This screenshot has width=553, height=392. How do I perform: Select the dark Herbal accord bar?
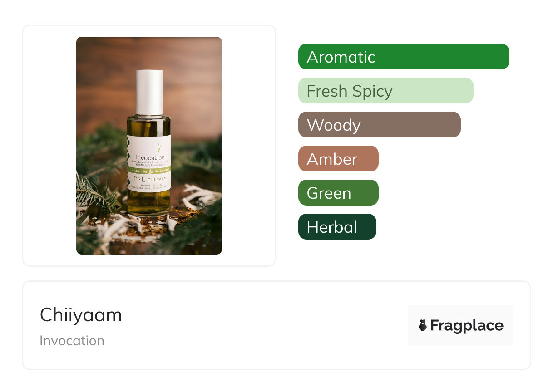pos(337,227)
